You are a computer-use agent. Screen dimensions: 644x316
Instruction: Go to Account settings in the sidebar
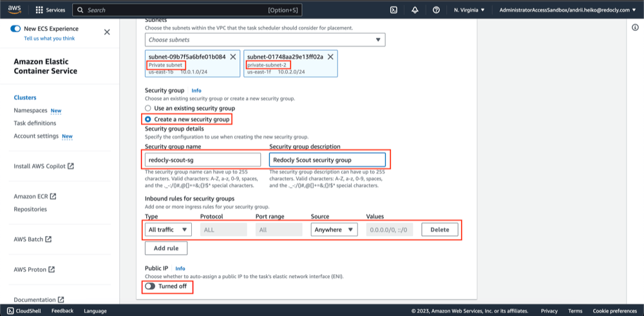[36, 136]
